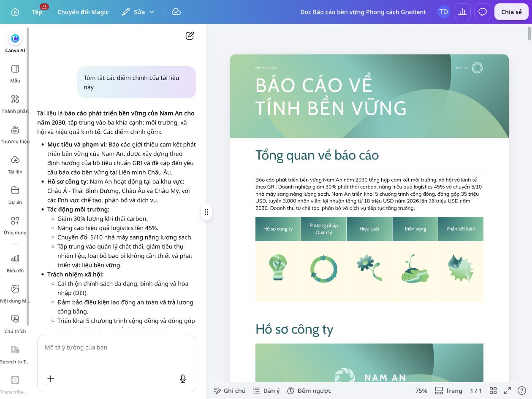
Task: Click Giảm 30% lượng khí thải carbon line
Action: pyautogui.click(x=103, y=219)
